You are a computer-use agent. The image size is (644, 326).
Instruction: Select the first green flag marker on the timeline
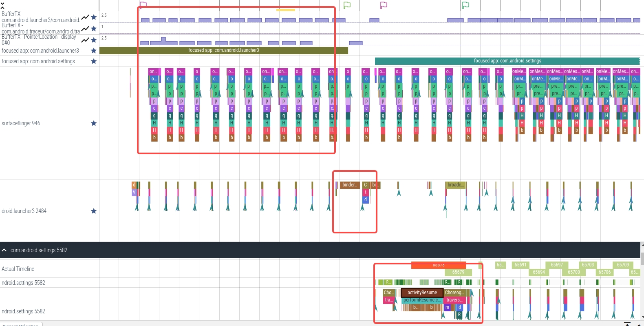tap(347, 5)
